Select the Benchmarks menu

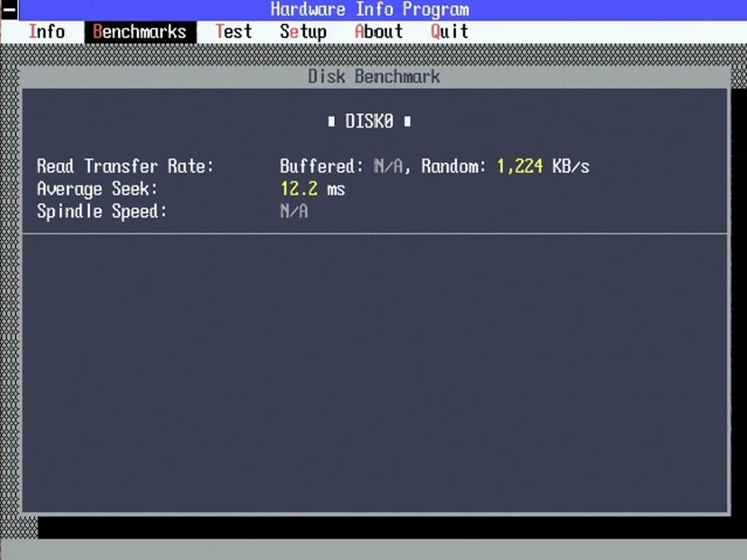(x=140, y=32)
